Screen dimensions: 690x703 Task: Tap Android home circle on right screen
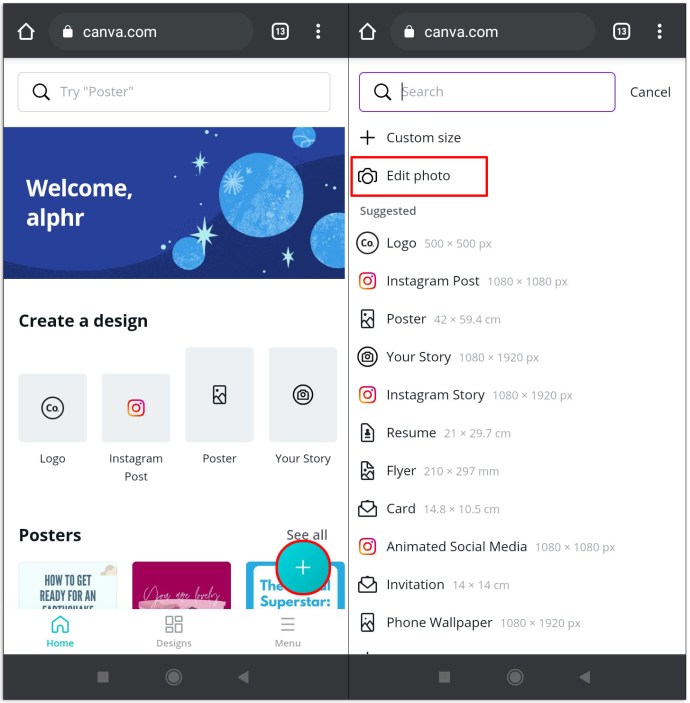pos(515,677)
